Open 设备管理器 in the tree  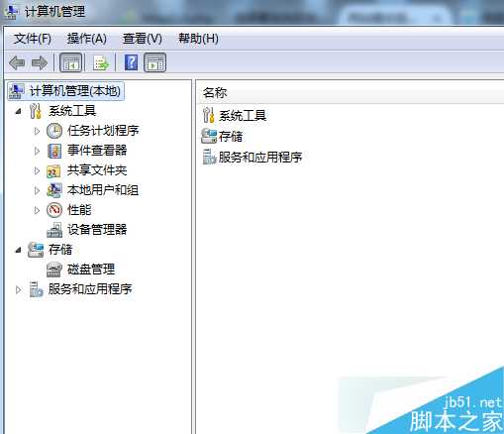tap(97, 230)
